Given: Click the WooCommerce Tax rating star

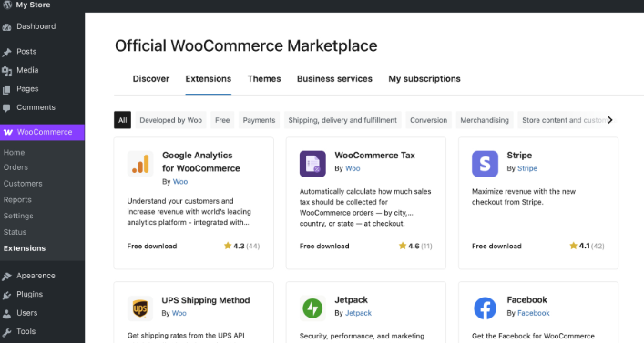Looking at the screenshot, I should click(x=403, y=246).
